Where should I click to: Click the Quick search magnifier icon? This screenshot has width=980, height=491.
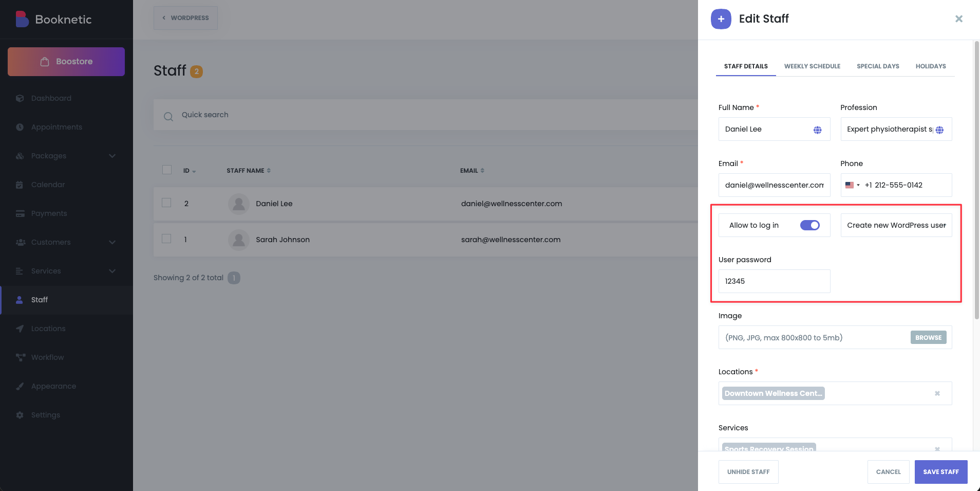tap(168, 116)
